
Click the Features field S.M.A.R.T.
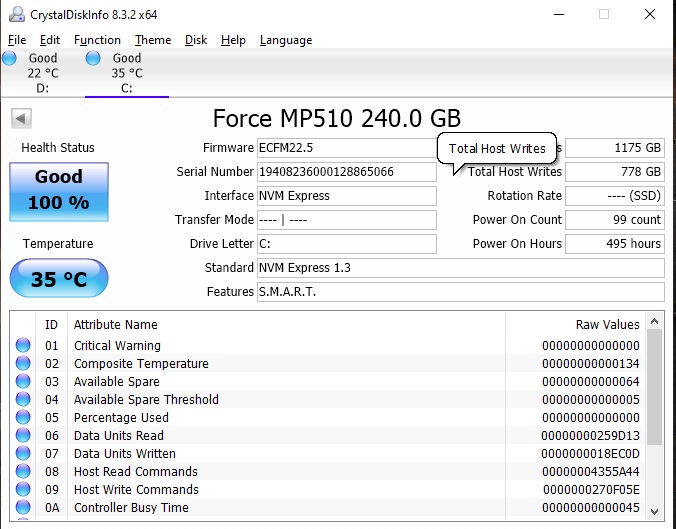pyautogui.click(x=460, y=292)
